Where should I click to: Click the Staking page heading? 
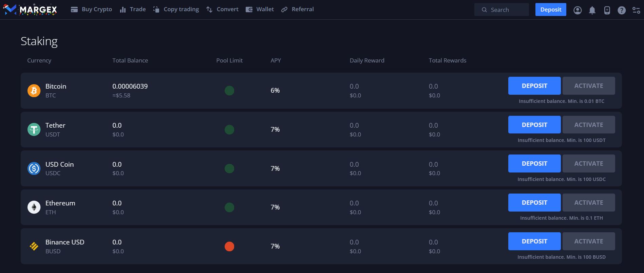pos(39,41)
